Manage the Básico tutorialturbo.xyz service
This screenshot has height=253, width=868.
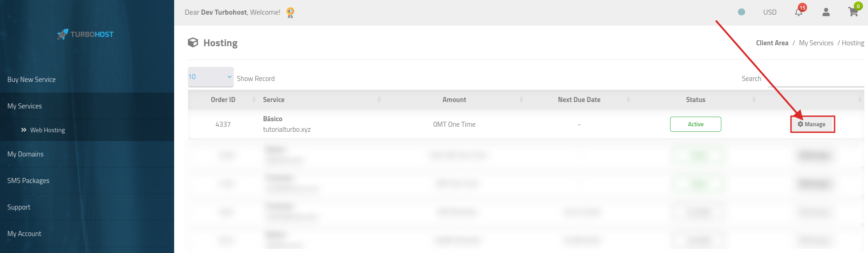click(812, 124)
